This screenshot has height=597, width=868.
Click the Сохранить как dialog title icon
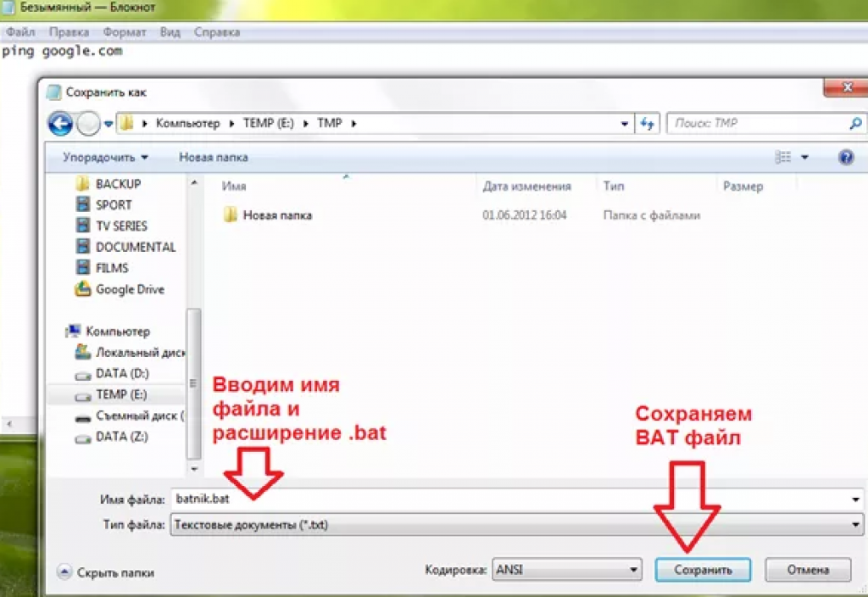[53, 92]
